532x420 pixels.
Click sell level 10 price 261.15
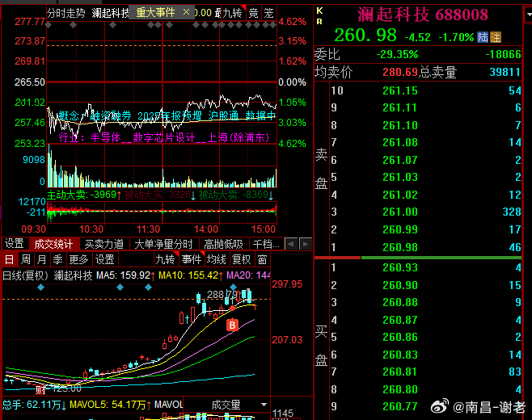coord(400,90)
